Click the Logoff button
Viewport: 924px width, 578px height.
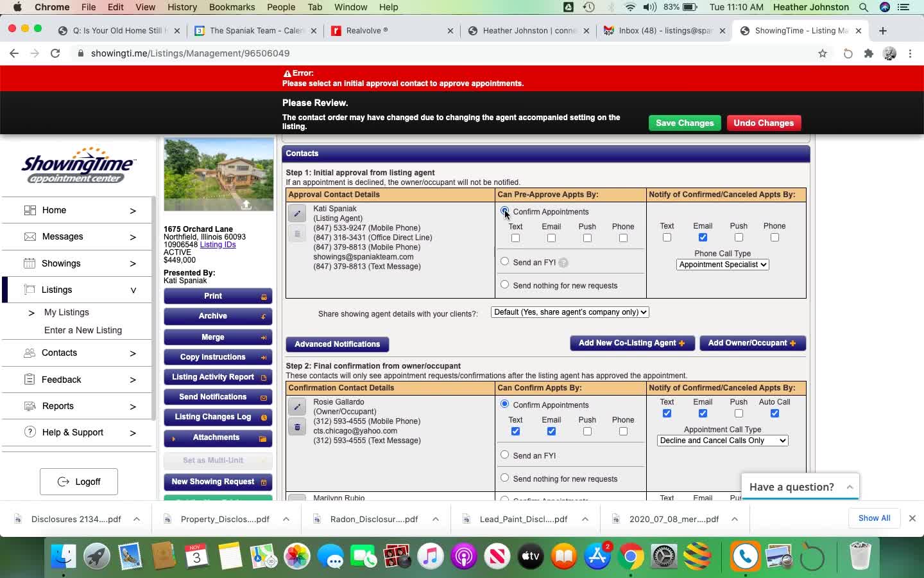(x=79, y=482)
